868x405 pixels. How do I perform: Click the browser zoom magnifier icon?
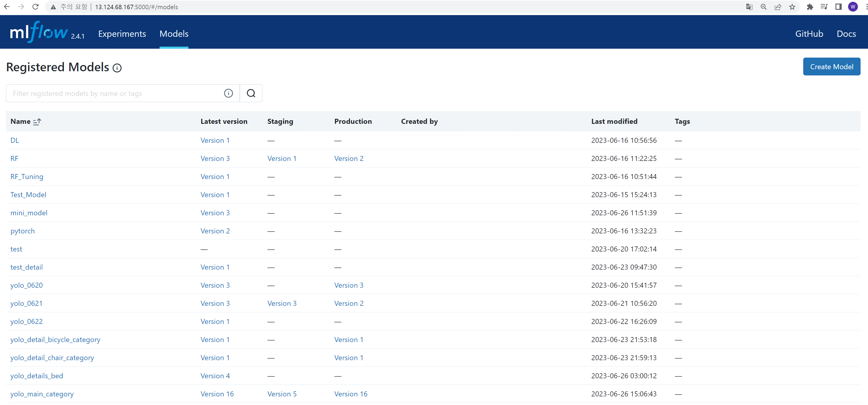pyautogui.click(x=763, y=7)
